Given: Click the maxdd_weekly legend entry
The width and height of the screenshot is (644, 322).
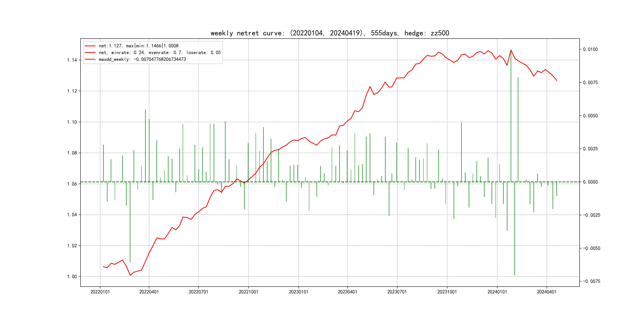Looking at the screenshot, I should coord(142,59).
